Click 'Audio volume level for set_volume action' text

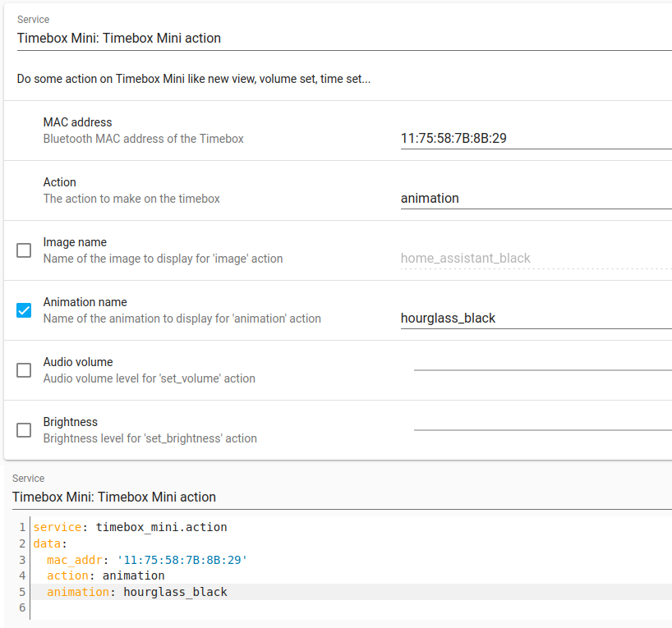150,378
